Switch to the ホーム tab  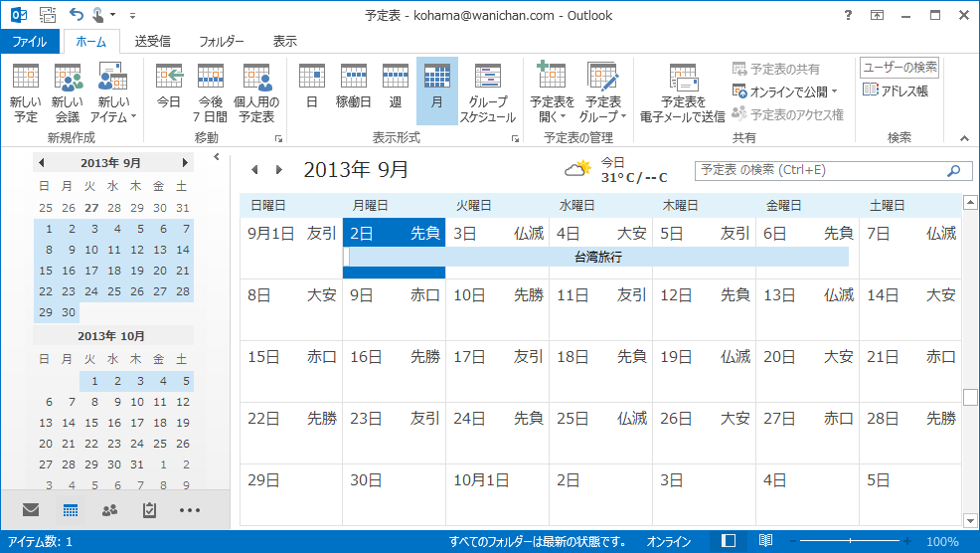[91, 42]
